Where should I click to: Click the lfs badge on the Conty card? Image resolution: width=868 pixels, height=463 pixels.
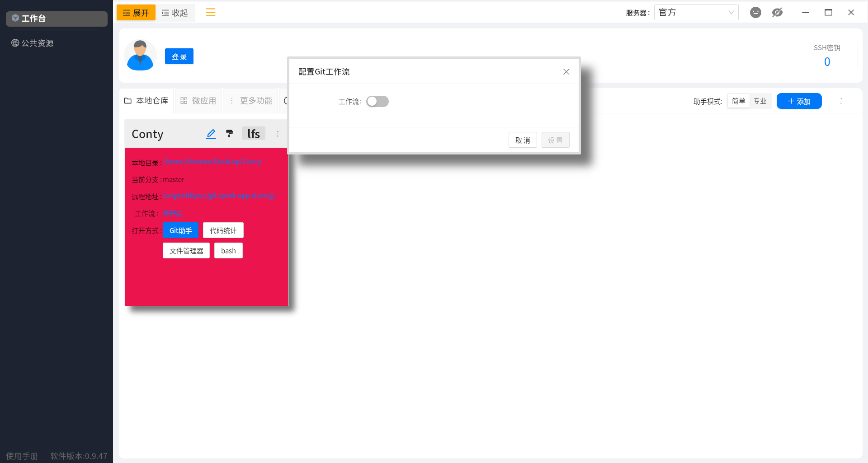tap(254, 134)
